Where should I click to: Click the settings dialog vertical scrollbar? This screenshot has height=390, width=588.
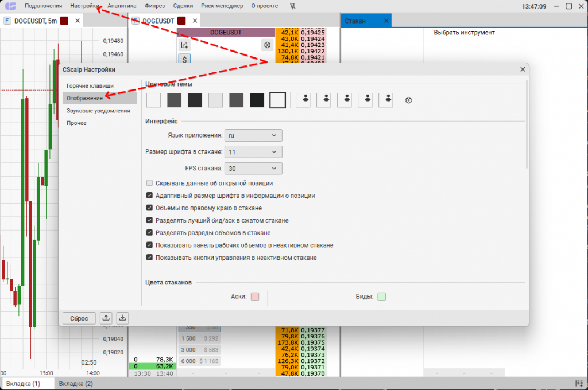coord(527,124)
